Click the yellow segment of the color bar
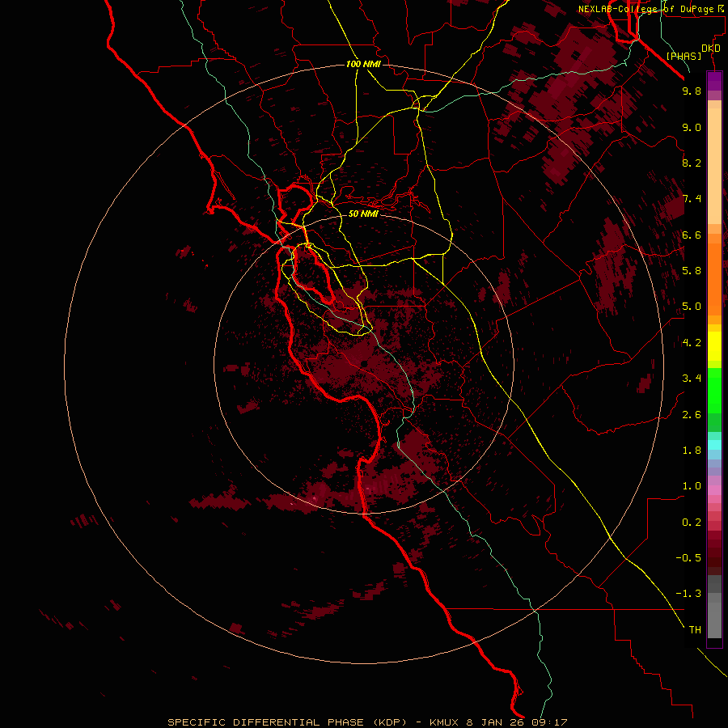 point(714,346)
